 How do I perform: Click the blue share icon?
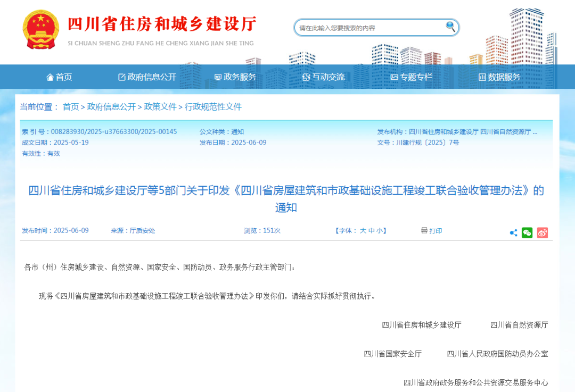pos(513,232)
